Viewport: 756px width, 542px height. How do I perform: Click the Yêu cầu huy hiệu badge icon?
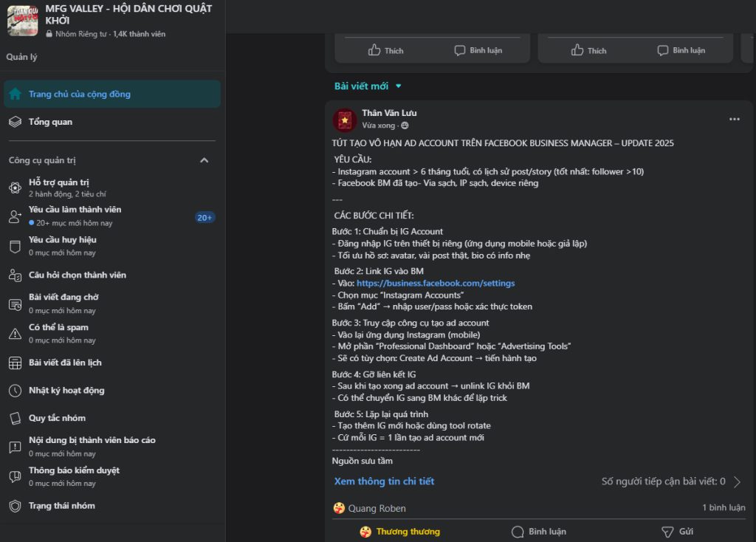(x=15, y=246)
